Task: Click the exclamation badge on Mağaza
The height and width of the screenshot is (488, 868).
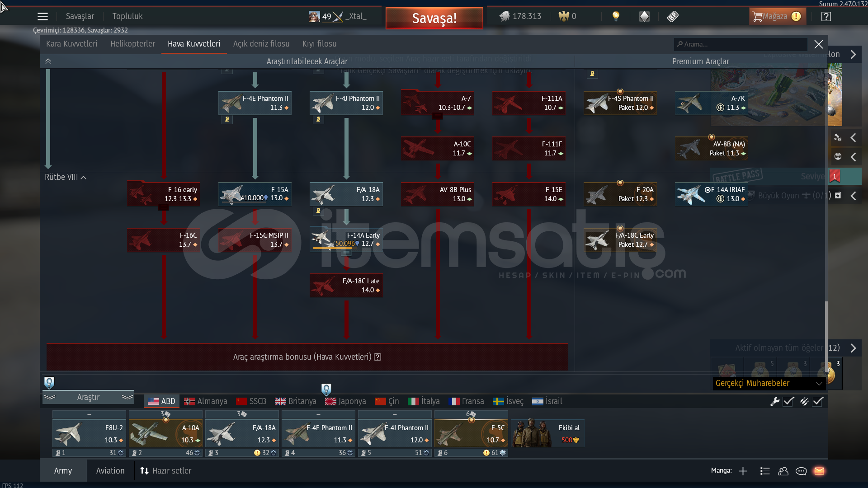Action: (x=796, y=16)
